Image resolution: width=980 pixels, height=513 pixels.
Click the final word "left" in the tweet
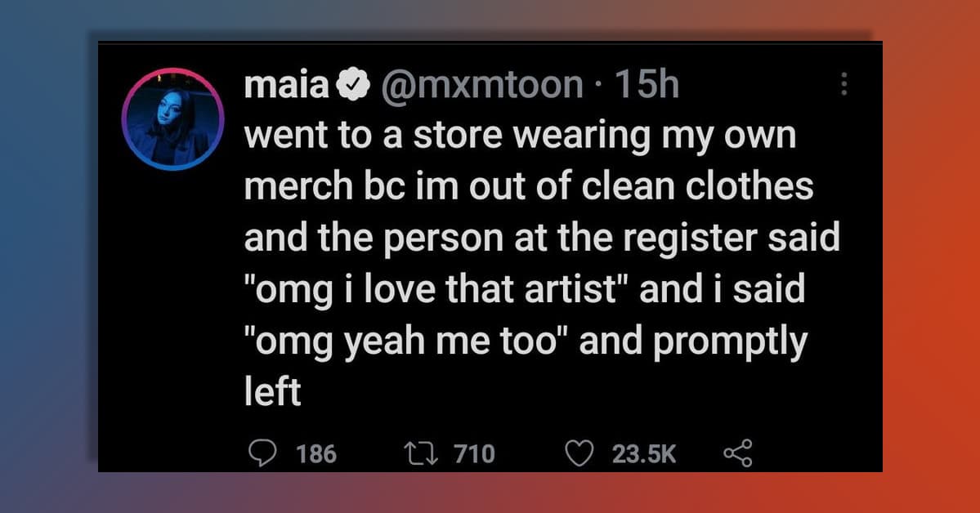click(x=273, y=394)
